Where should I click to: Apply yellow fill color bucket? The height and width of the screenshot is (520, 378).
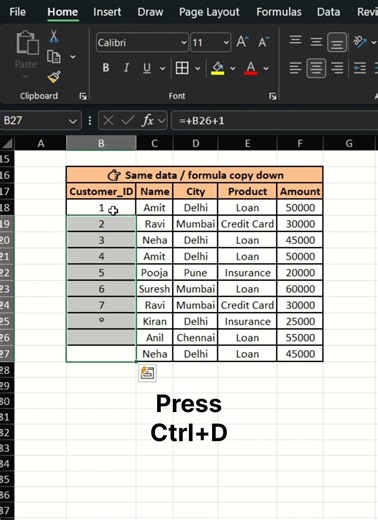click(x=217, y=68)
